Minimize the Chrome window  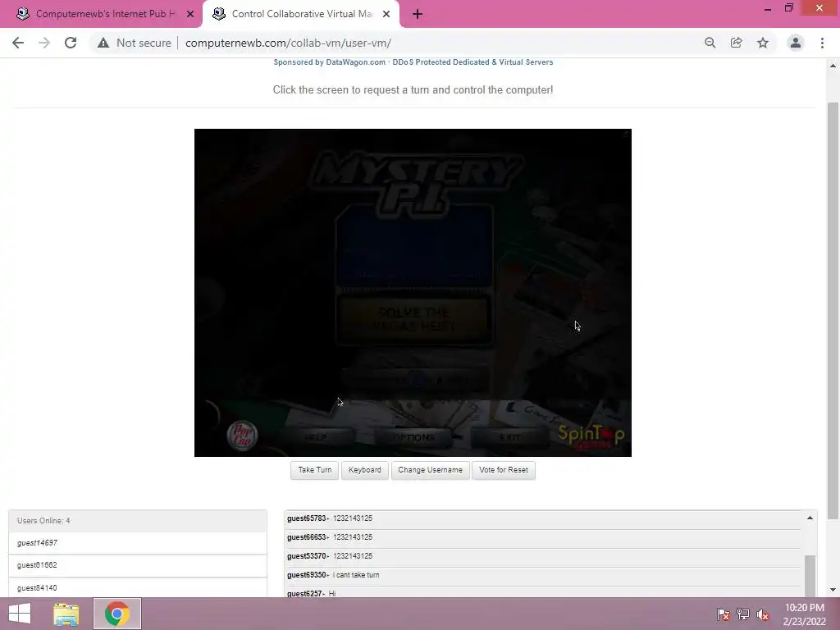(768, 8)
